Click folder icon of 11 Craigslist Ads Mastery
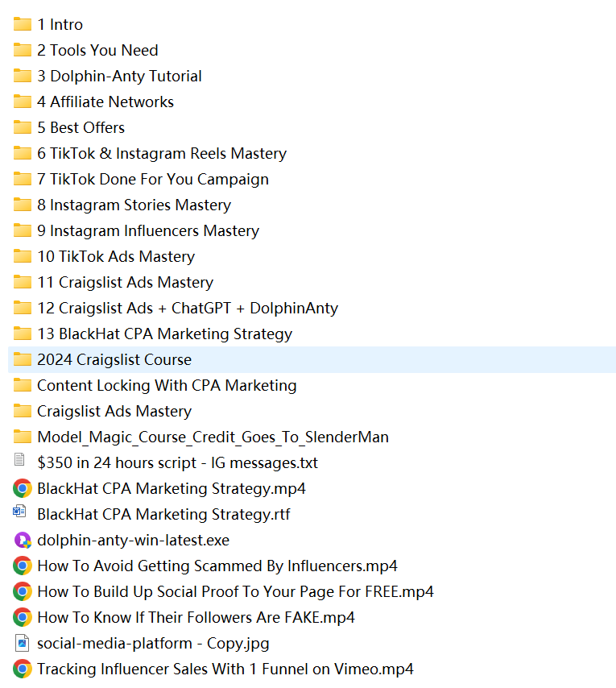The image size is (616, 688). [x=22, y=282]
